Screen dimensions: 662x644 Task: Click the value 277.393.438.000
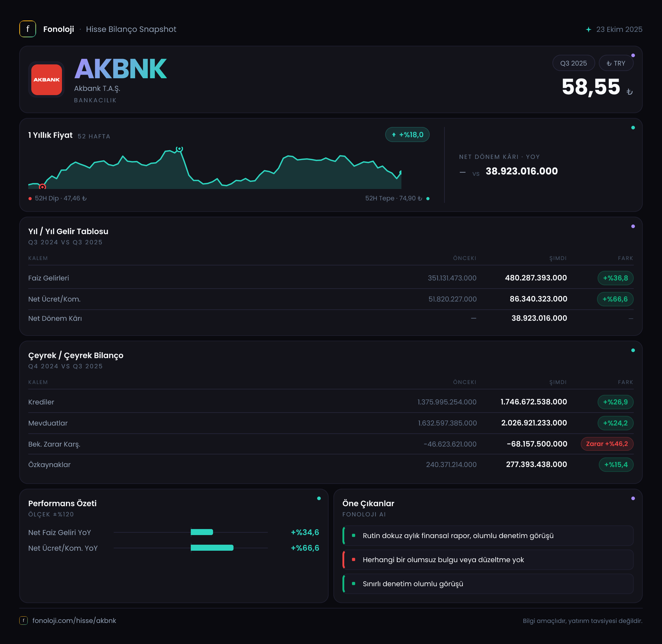(x=537, y=464)
